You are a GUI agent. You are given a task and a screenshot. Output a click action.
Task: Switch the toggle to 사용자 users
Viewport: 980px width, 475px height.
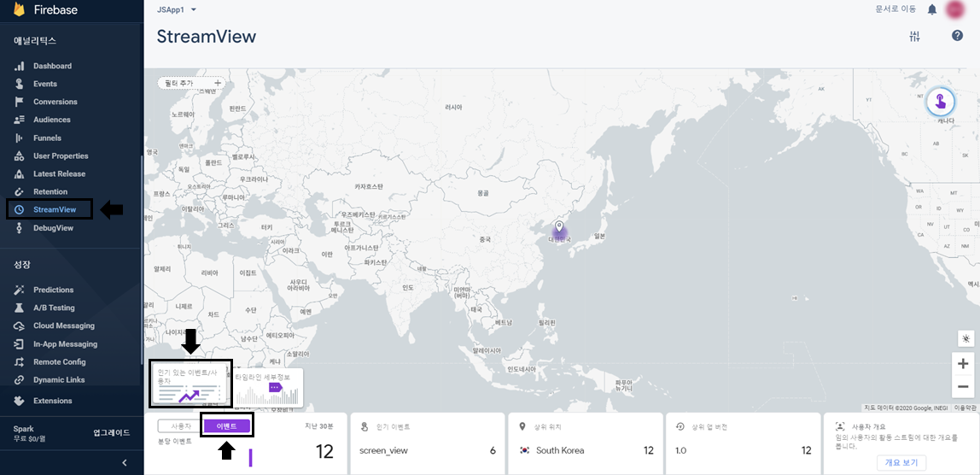tap(179, 426)
